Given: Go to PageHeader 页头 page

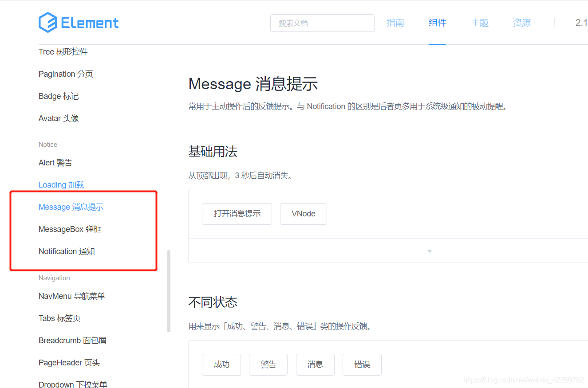Looking at the screenshot, I should coord(69,363).
